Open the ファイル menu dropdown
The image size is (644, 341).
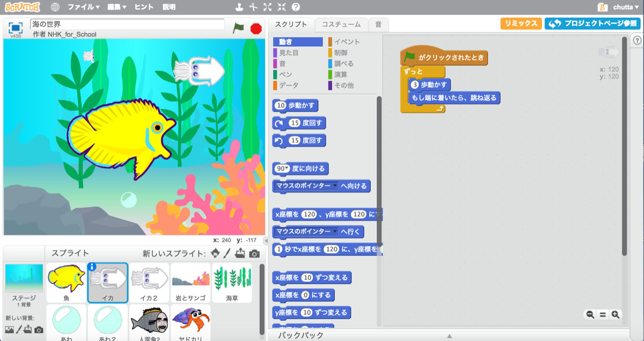tap(83, 8)
